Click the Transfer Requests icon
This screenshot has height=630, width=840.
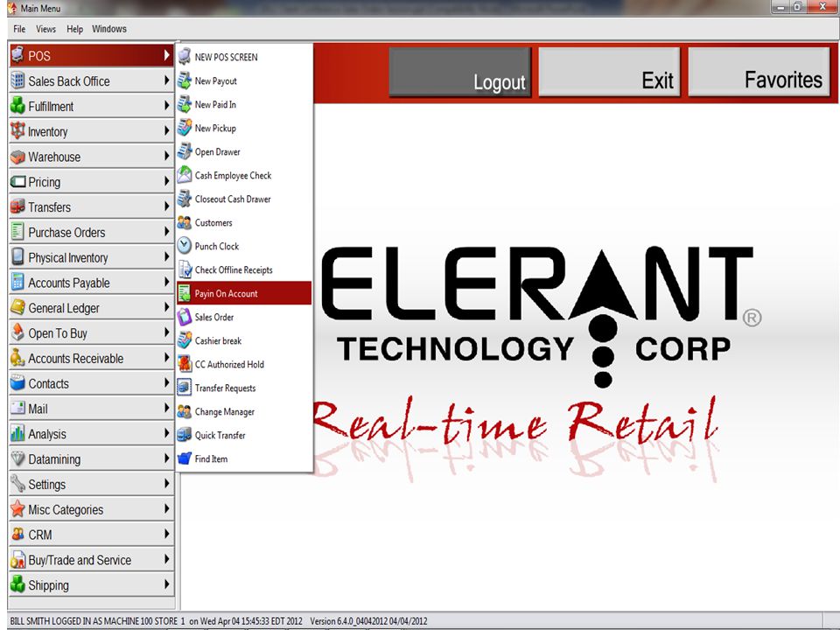185,388
